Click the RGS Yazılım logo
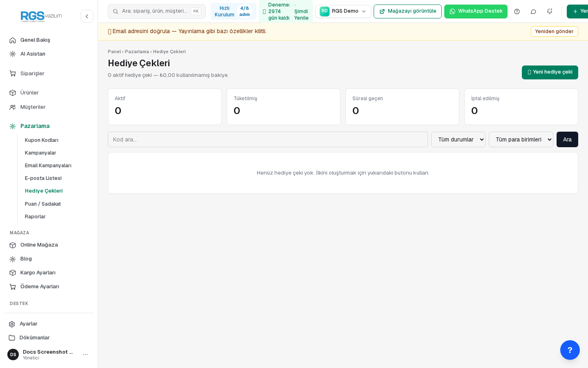Screen dimensions: 588x368 41,16
